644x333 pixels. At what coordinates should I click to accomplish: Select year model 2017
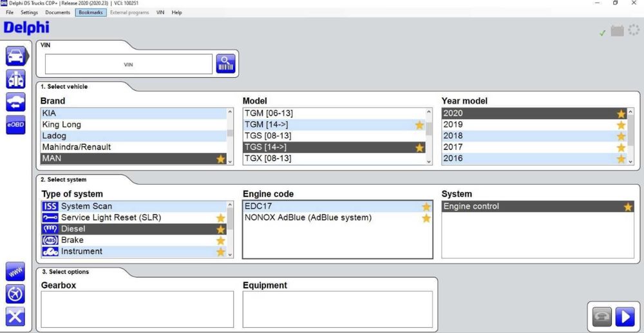535,147
